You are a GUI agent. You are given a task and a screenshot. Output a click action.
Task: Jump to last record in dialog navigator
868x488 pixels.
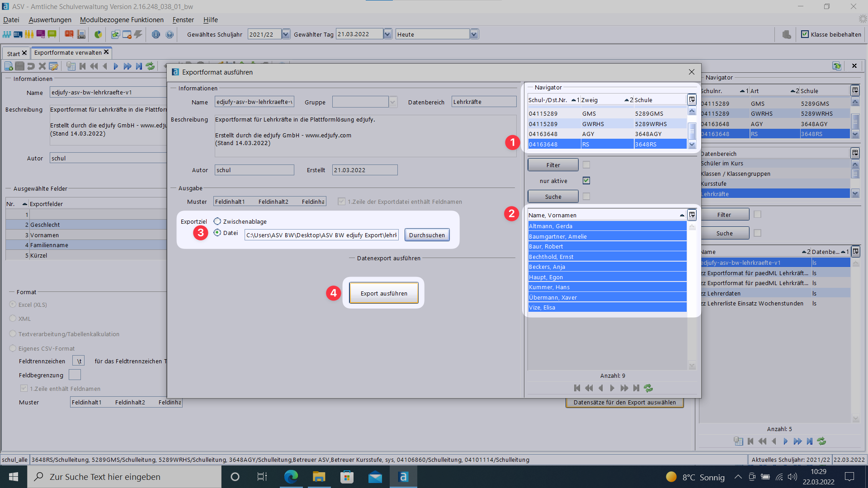pyautogui.click(x=636, y=388)
